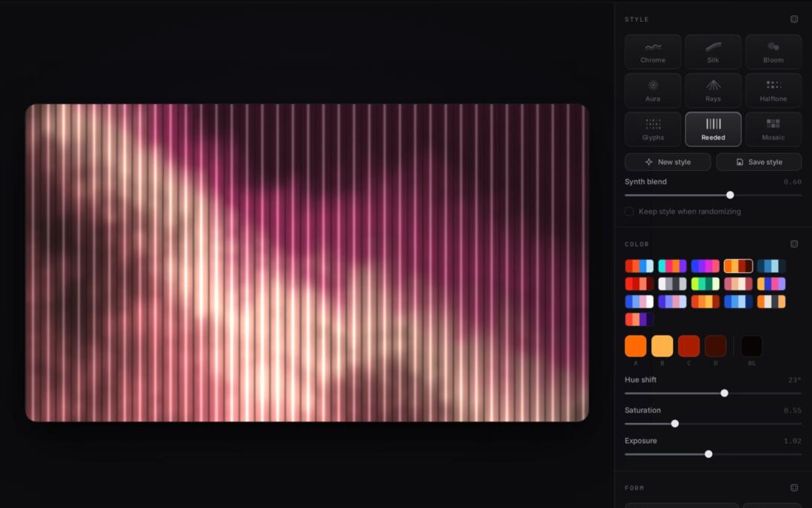Apply the orange-blue-pink-lavender palette preset
This screenshot has height=508, width=812.
pyautogui.click(x=771, y=284)
